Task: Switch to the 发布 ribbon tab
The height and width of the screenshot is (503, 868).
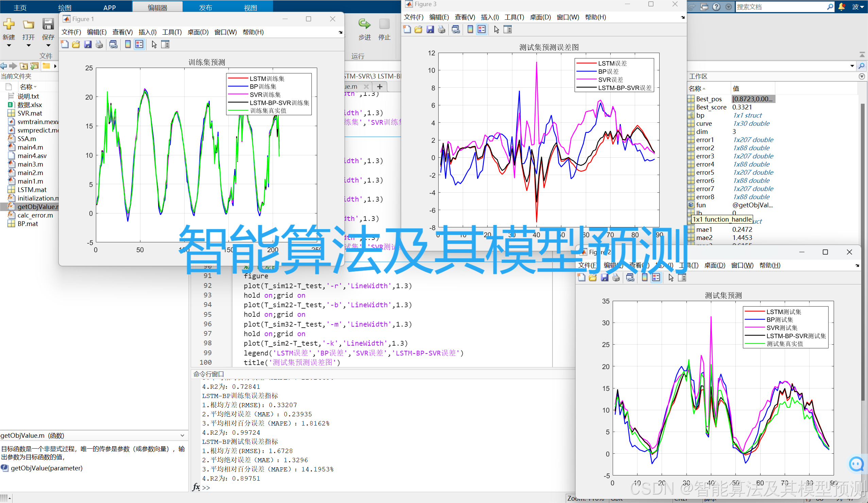Action: [205, 7]
